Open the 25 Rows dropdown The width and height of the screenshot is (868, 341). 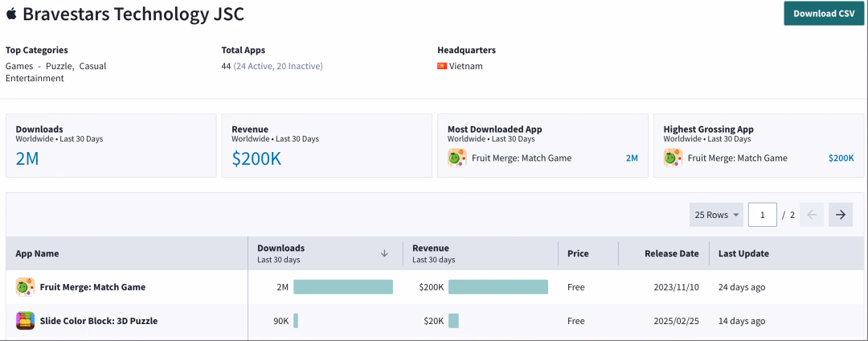point(717,215)
